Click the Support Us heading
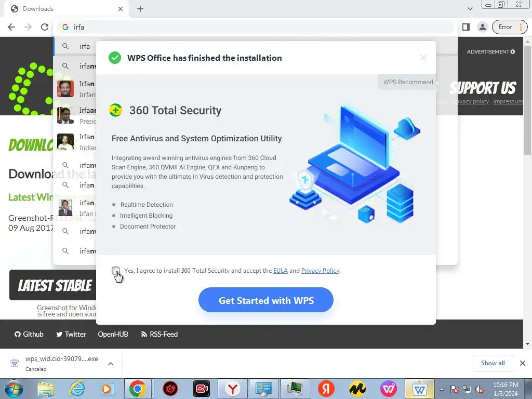The width and height of the screenshot is (532, 399). click(483, 87)
